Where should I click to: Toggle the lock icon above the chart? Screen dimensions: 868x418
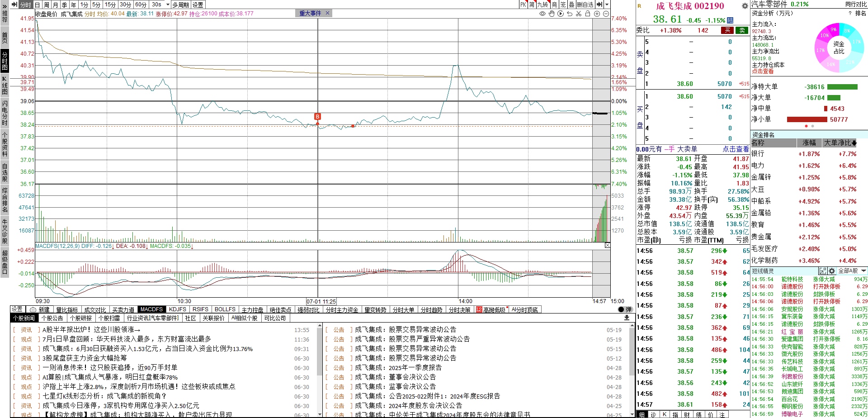tap(588, 14)
